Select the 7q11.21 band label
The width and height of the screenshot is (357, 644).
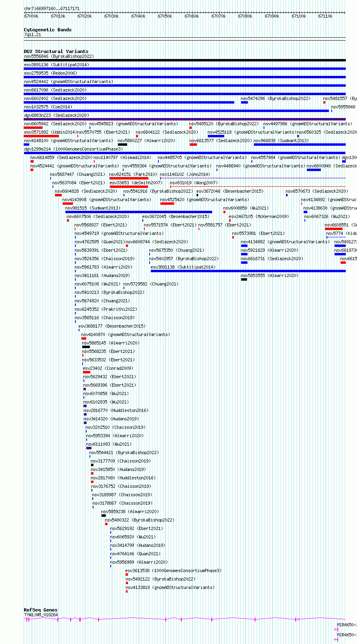(x=32, y=35)
